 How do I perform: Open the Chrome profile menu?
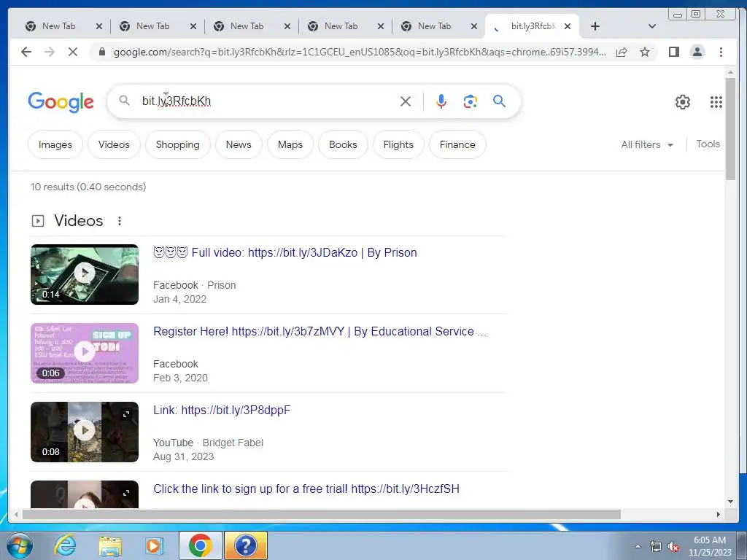coord(697,52)
